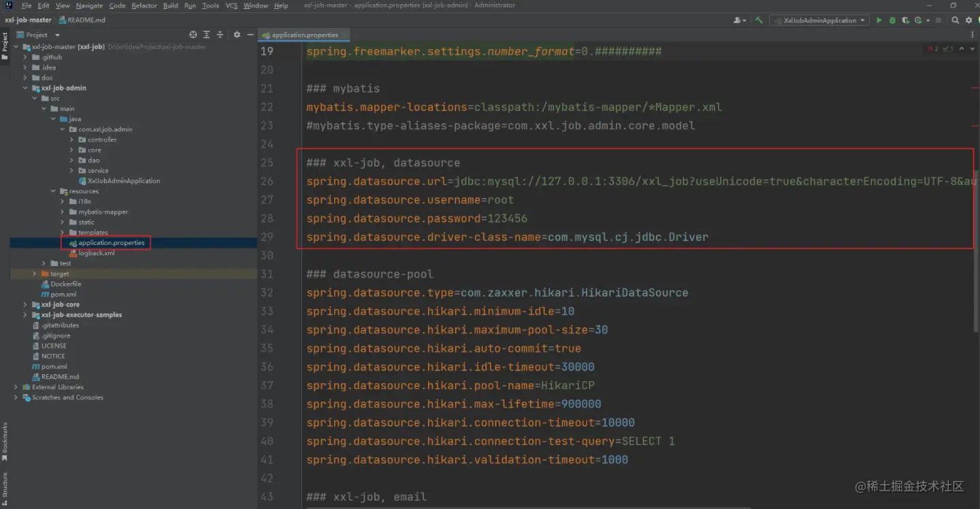Click the profiler run icon in toolbar

[x=918, y=20]
